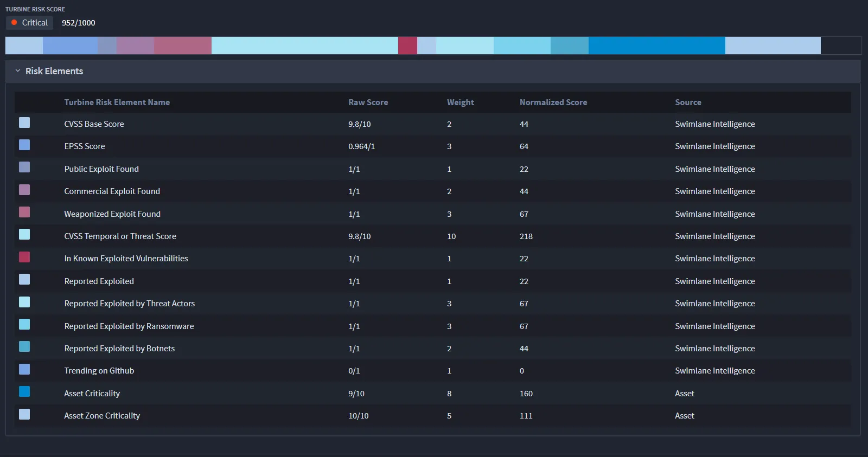This screenshot has width=868, height=457.
Task: Select the 218 normalized score cell
Action: 526,236
